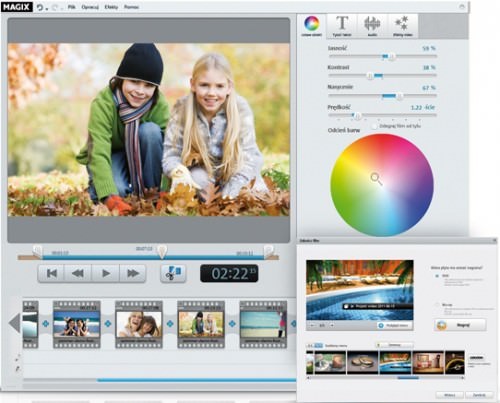
Task: Open the Audio effects tab
Action: (372, 26)
